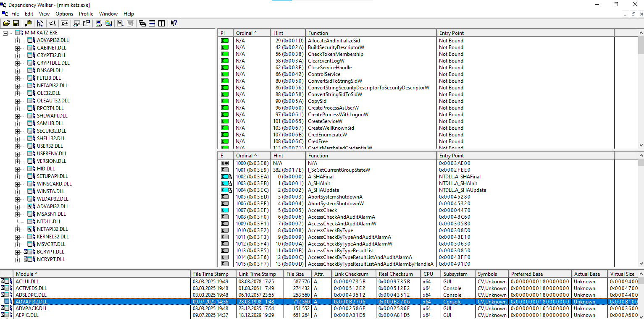Click the cyan icon beside AccessCheck

(x=225, y=210)
